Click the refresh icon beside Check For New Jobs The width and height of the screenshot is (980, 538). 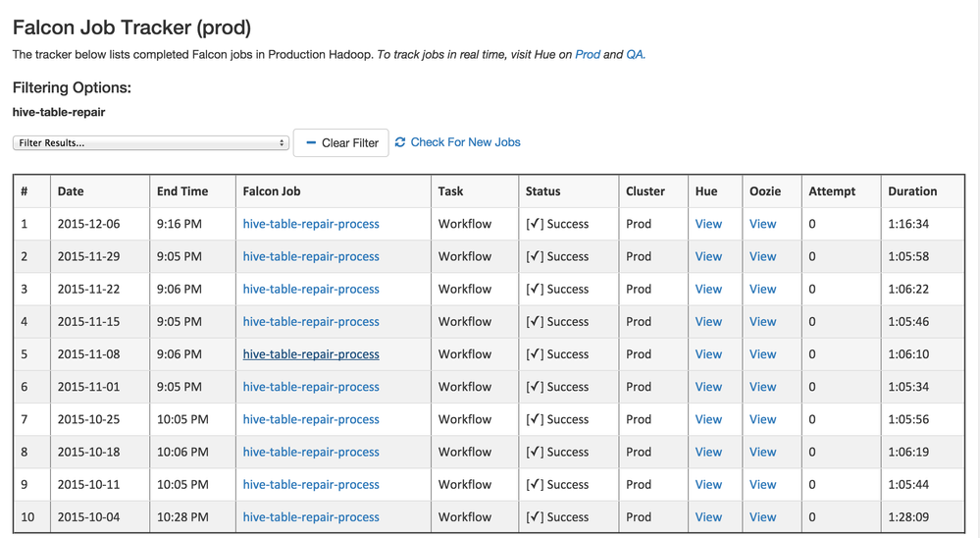400,142
